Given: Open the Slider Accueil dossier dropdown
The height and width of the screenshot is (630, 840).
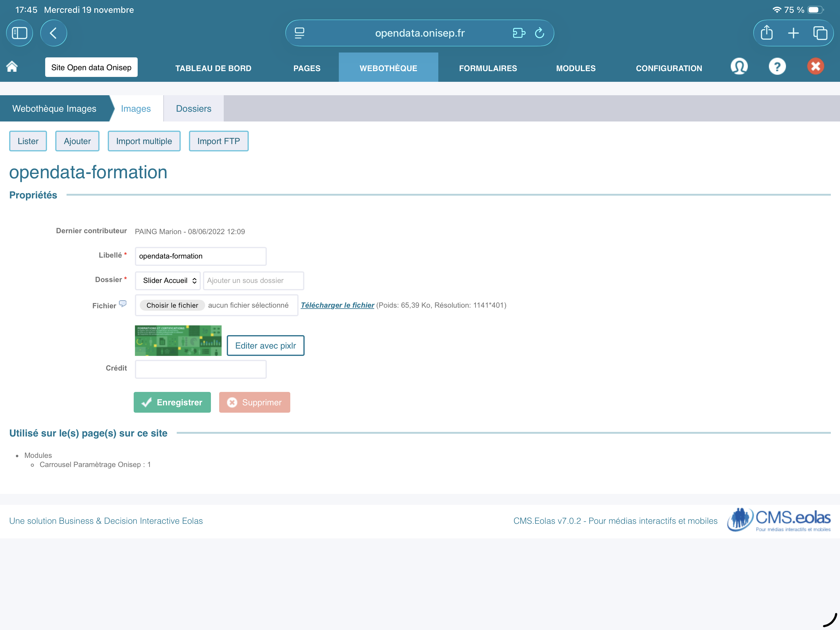Looking at the screenshot, I should coord(168,281).
